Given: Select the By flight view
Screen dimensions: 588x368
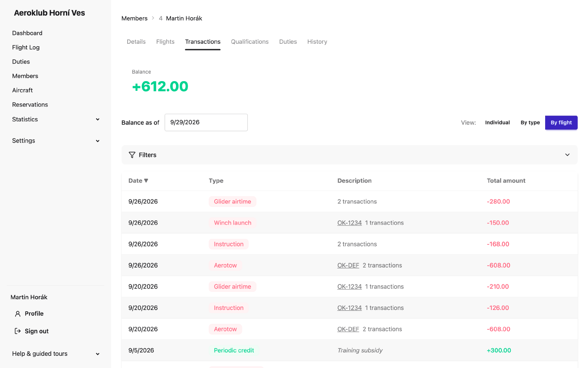Looking at the screenshot, I should click(561, 123).
